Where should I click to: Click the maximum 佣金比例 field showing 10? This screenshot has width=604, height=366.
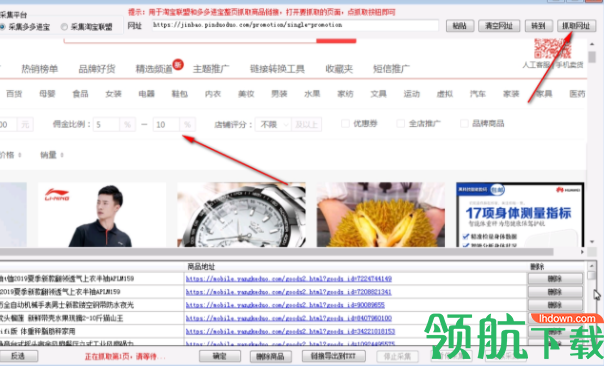click(167, 124)
